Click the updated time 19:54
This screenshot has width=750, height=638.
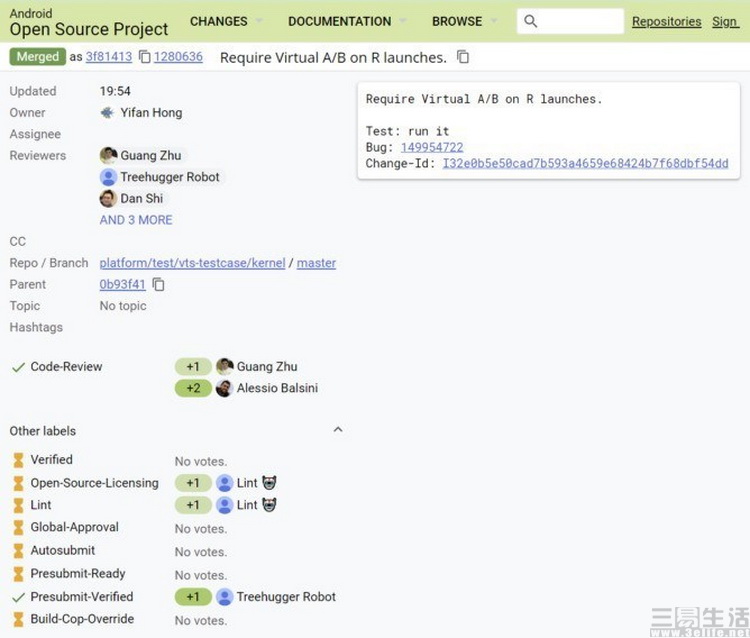point(115,91)
